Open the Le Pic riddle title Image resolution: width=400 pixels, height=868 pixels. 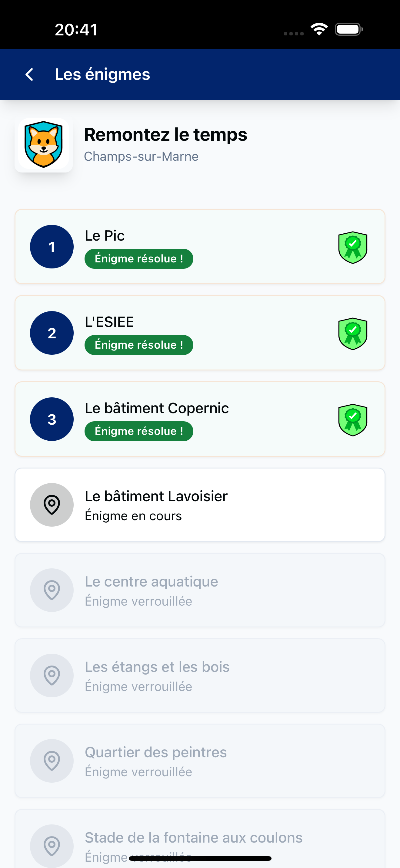105,235
